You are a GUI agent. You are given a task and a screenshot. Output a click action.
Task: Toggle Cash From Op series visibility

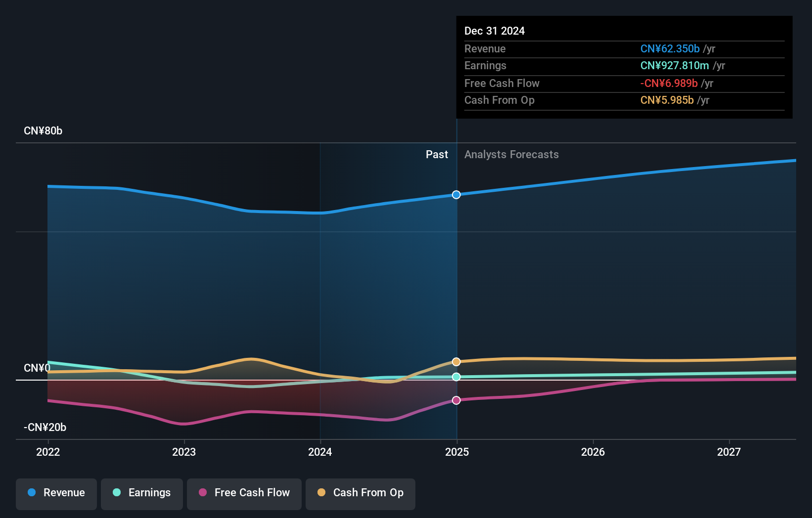(360, 493)
